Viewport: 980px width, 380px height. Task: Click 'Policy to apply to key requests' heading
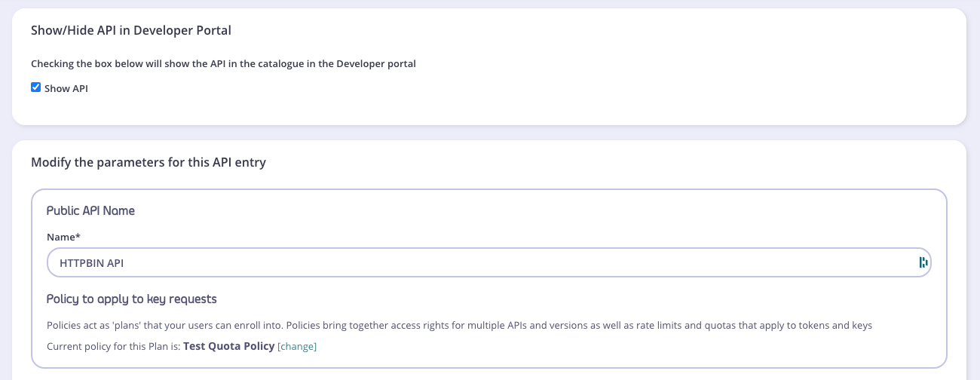tap(132, 299)
